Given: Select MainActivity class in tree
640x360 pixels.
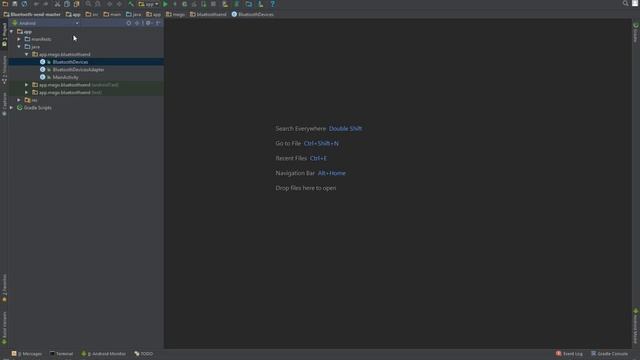Looking at the screenshot, I should pyautogui.click(x=65, y=77).
